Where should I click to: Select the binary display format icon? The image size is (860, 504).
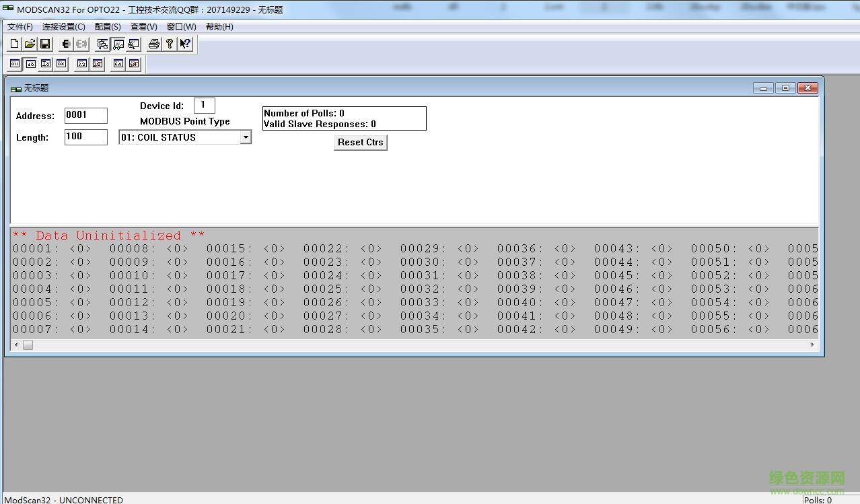(x=15, y=64)
